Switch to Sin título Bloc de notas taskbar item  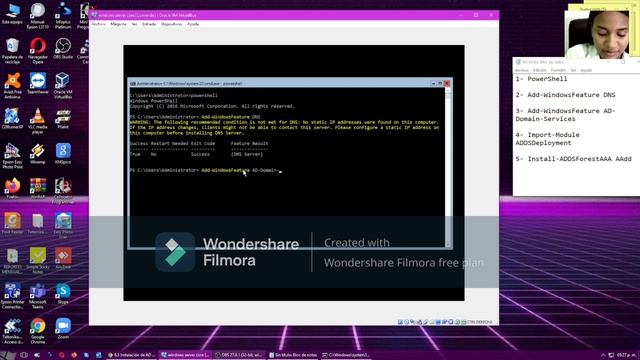point(293,355)
